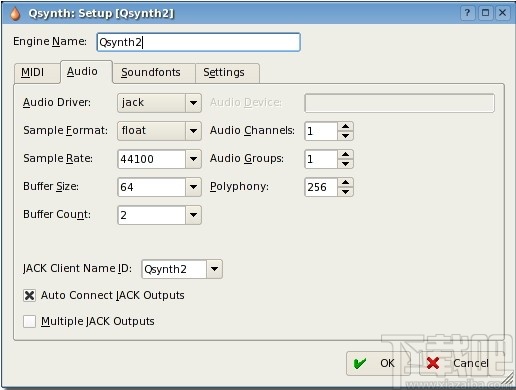Decrease Audio Groups with down arrow
The height and width of the screenshot is (390, 516).
coord(345,164)
